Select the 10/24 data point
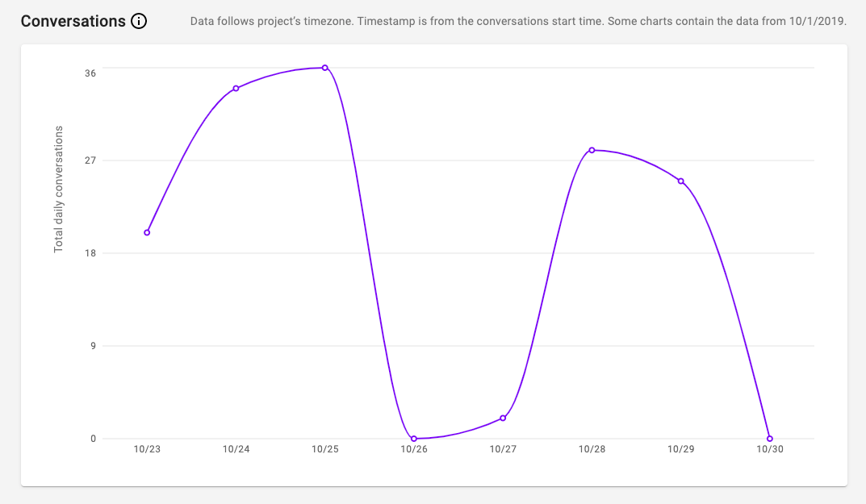This screenshot has height=504, width=866. 236,89
